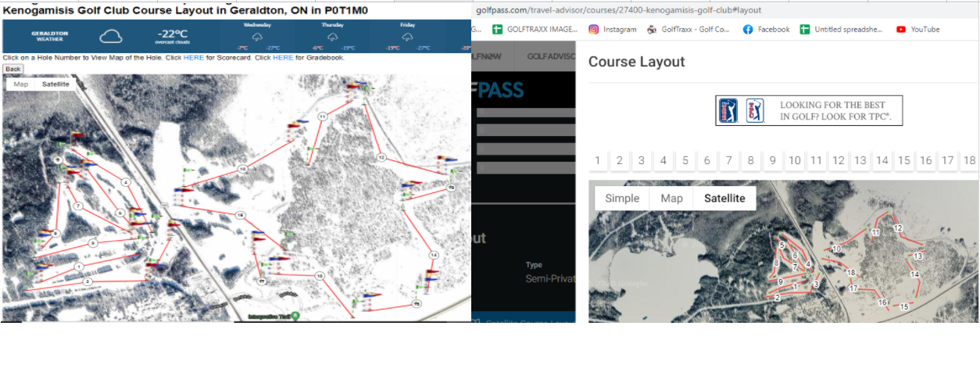Select hole 15 button in Course Layout
This screenshot has height=376, width=980.
(x=904, y=161)
